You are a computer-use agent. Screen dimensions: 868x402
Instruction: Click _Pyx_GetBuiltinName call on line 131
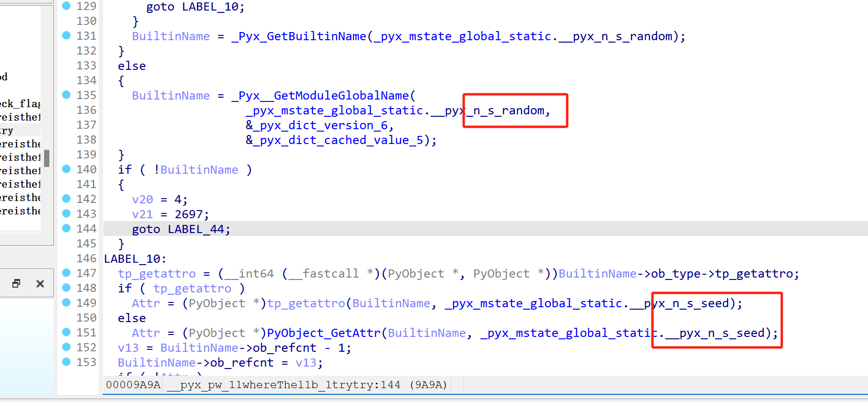click(299, 36)
